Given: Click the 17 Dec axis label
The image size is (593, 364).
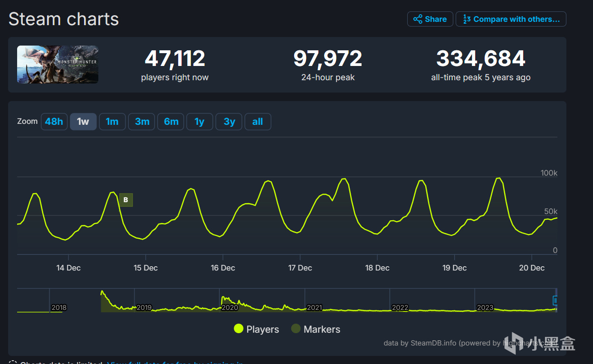Looking at the screenshot, I should (x=300, y=268).
